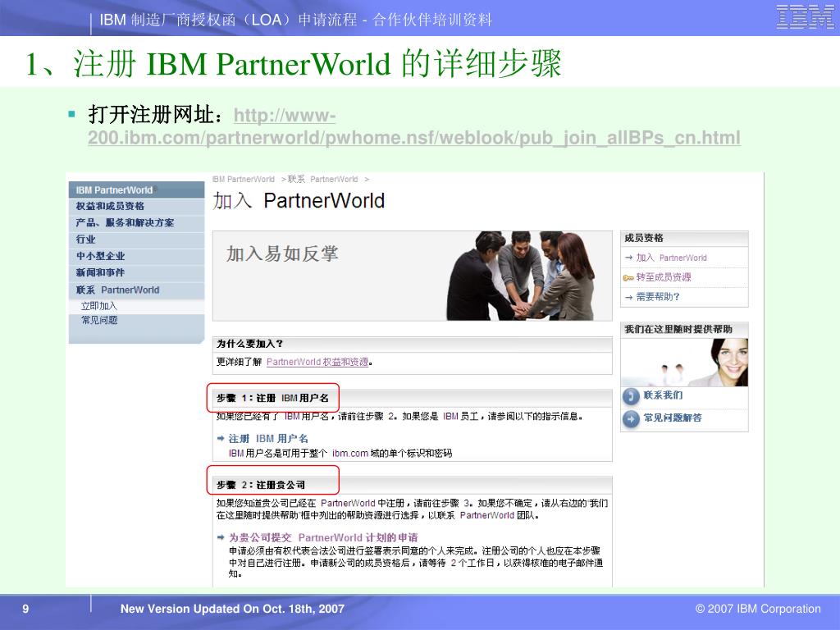The height and width of the screenshot is (630, 840).
Task: Select 中小型企业 in the sidebar
Action: click(x=137, y=256)
